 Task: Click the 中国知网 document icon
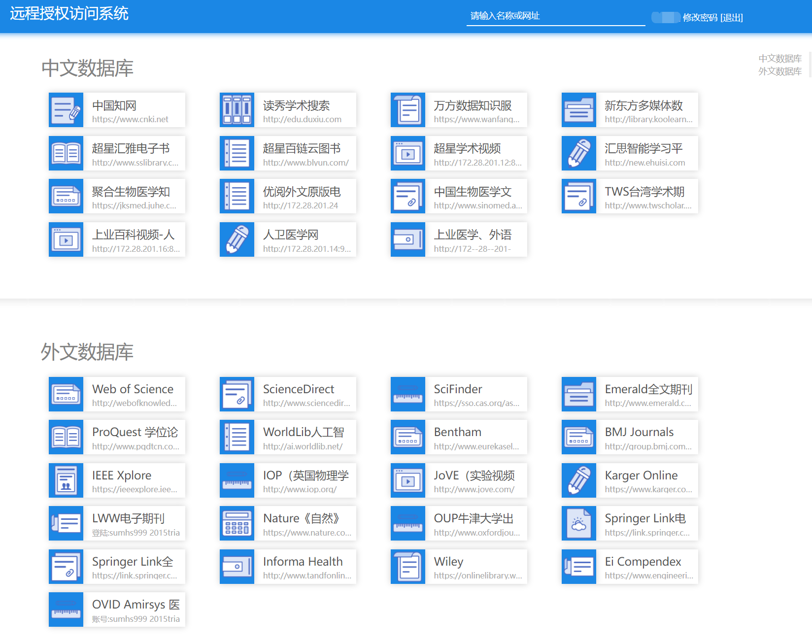[x=66, y=110]
